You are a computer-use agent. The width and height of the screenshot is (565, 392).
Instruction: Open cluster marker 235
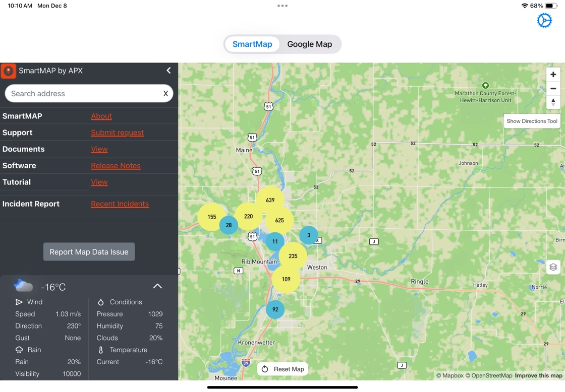tap(293, 256)
